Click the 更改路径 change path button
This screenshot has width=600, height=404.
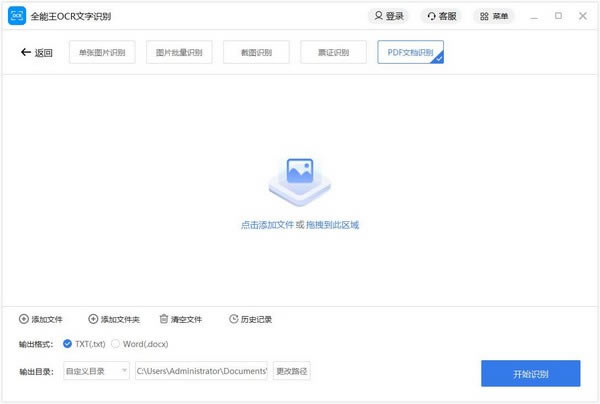click(x=292, y=371)
